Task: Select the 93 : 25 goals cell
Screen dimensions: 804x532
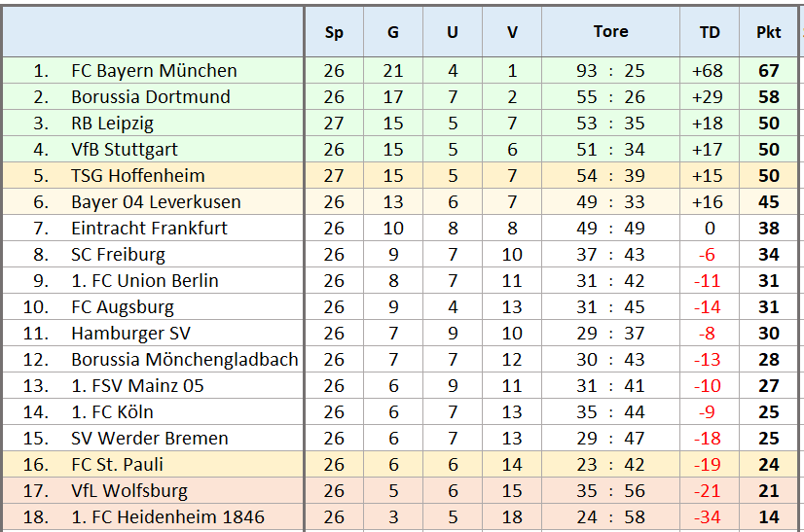Action: point(610,71)
